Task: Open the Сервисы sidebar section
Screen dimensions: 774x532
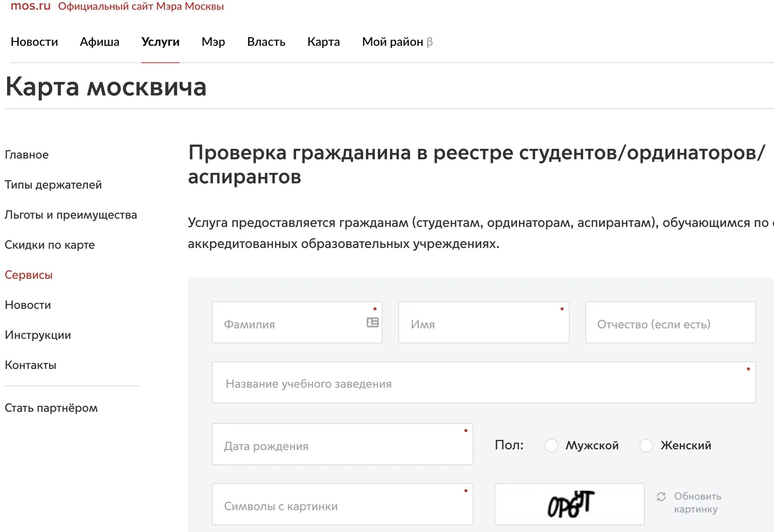Action: (x=29, y=275)
